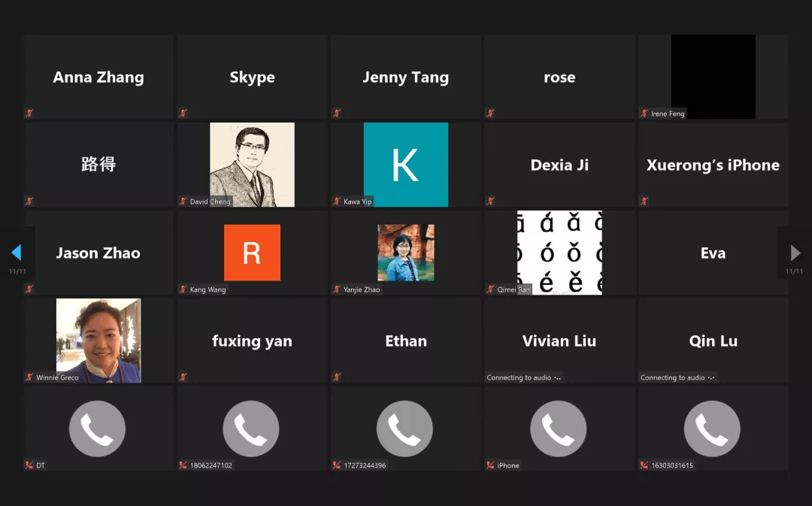The width and height of the screenshot is (812, 506).
Task: Click the Yanjie Zhao name label
Action: click(x=362, y=289)
